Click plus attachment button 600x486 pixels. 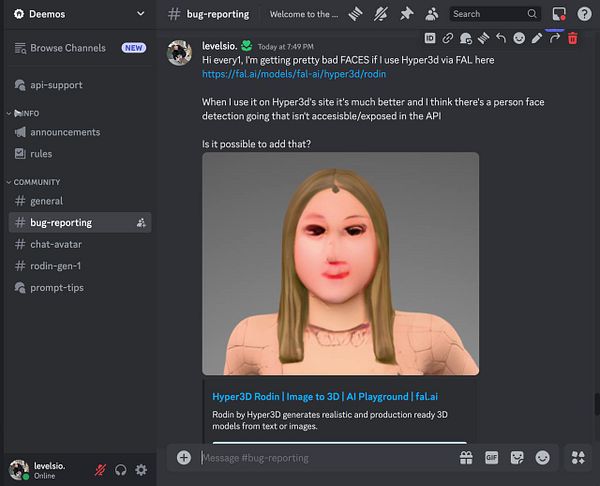(184, 458)
